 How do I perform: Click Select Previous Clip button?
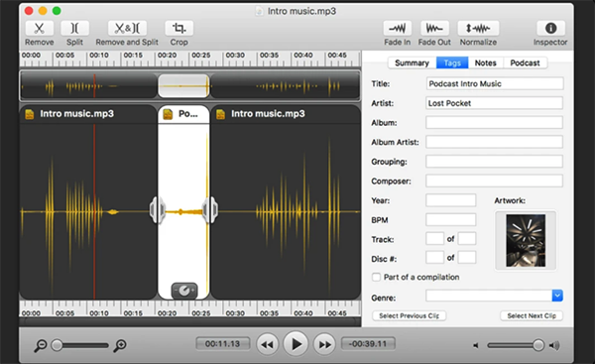pyautogui.click(x=409, y=315)
